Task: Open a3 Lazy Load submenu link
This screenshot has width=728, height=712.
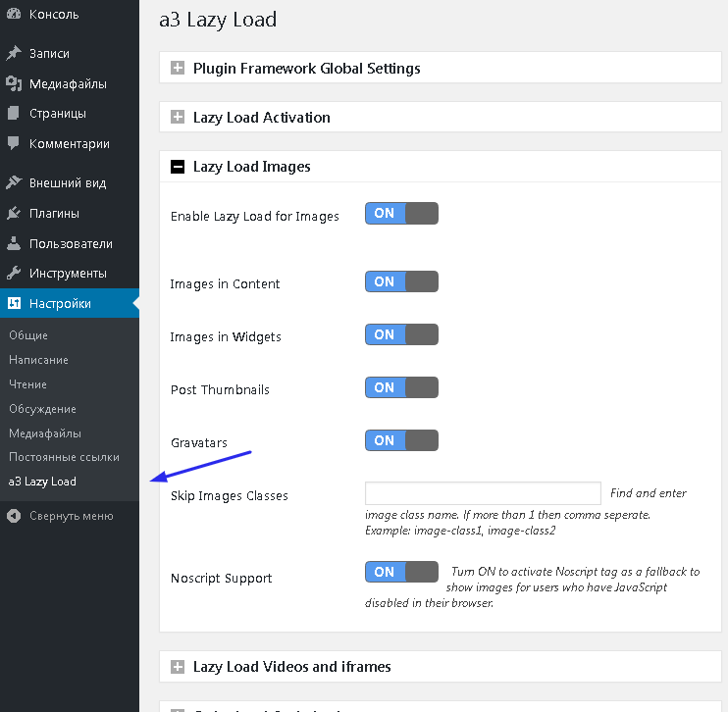Action: click(x=42, y=482)
